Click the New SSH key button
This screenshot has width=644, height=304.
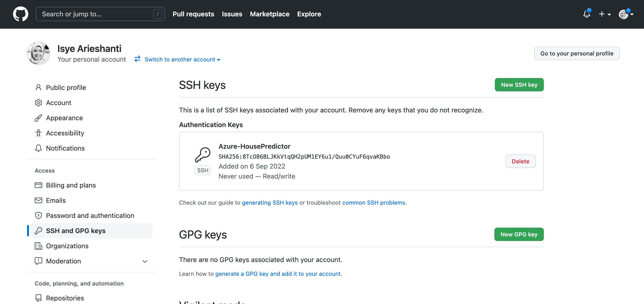[519, 85]
